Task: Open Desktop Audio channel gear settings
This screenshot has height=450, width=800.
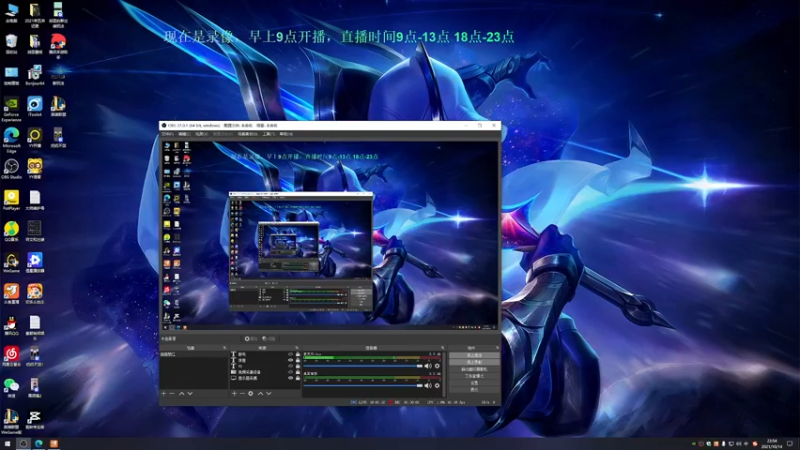Action: 437,386
